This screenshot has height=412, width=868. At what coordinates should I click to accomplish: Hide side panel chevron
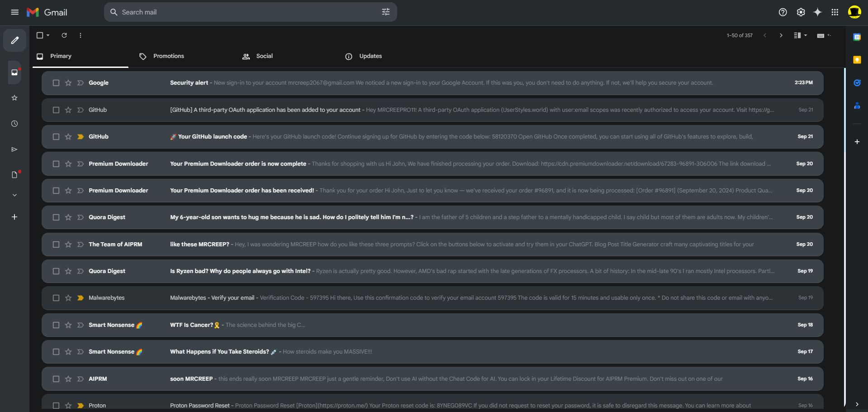point(857,404)
